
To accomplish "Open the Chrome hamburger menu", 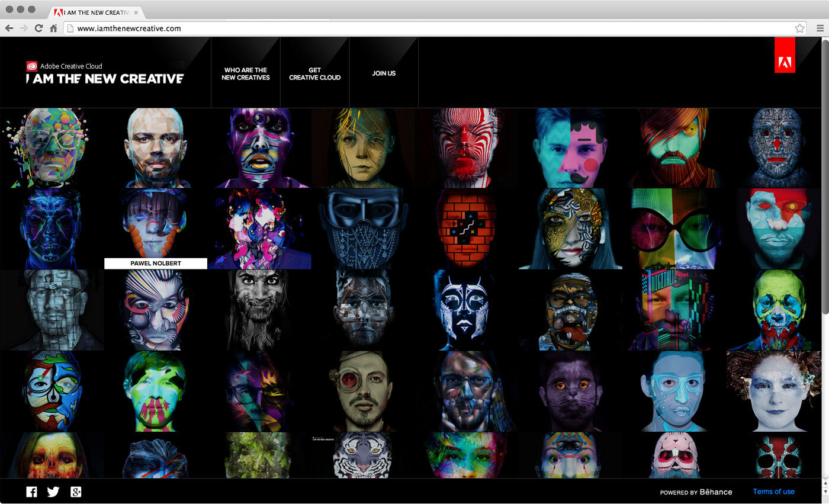I will 820,28.
